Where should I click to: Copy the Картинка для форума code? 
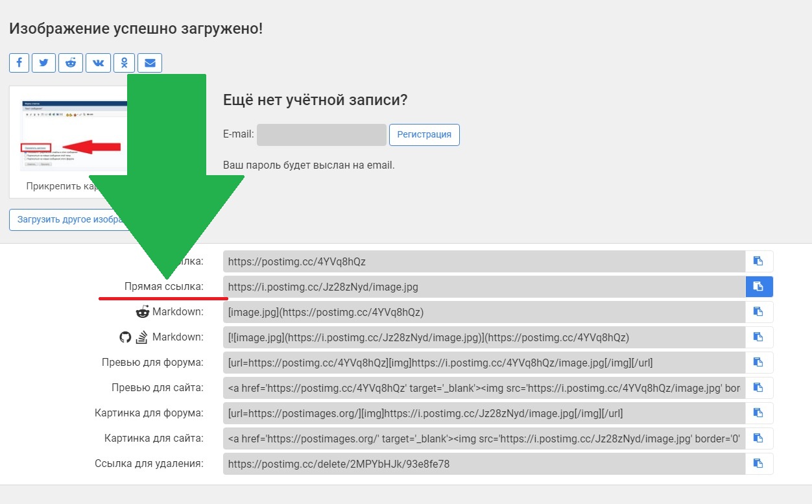pyautogui.click(x=759, y=413)
